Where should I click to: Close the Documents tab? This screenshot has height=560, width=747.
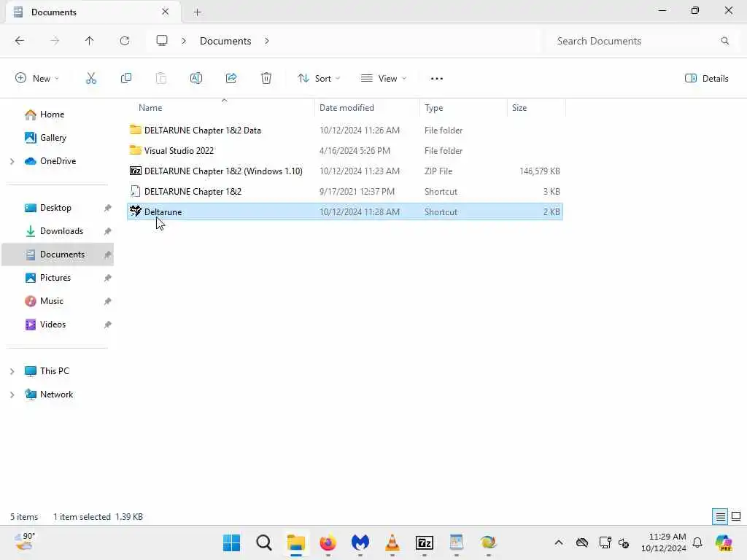166,12
